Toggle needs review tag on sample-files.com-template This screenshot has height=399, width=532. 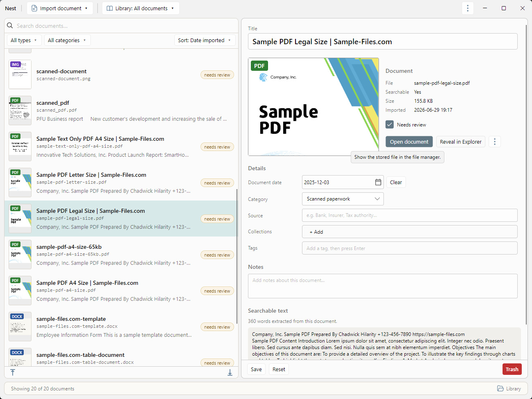click(217, 327)
